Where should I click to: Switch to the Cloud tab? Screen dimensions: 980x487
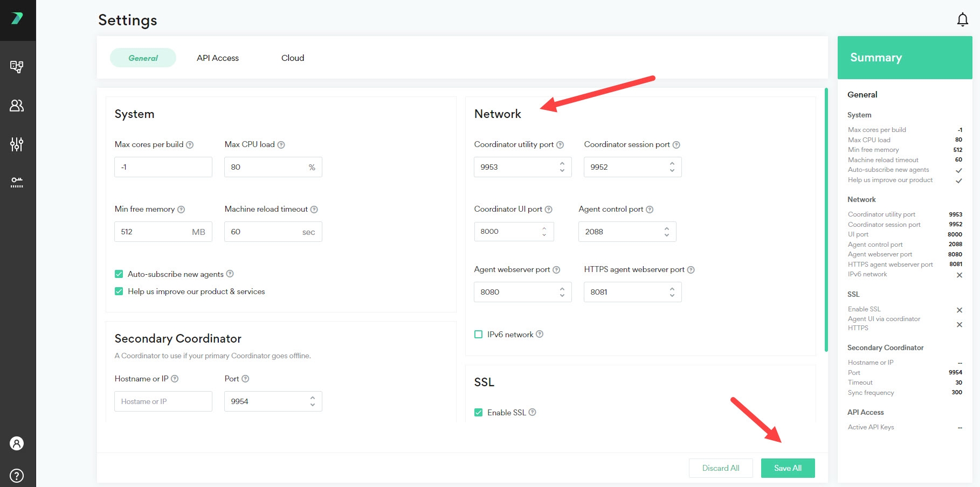pos(293,58)
